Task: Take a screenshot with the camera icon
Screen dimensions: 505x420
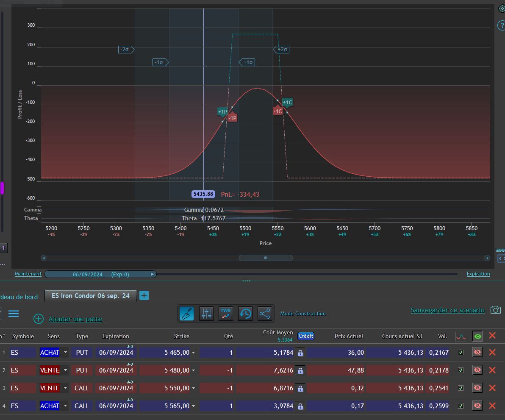Action: 495,310
